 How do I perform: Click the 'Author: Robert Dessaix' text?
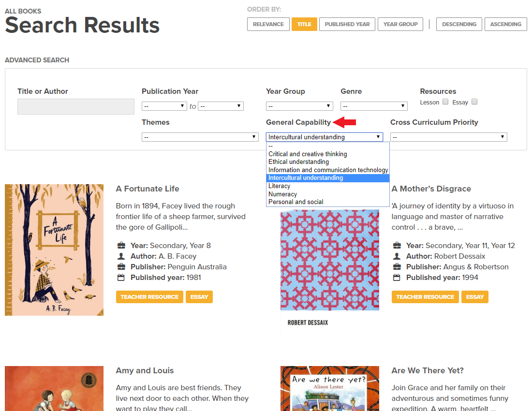click(446, 256)
